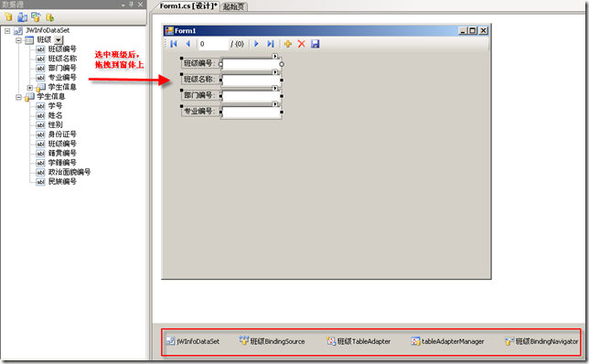
Task: Switch to the Form1.cs [设计] tab
Action: tap(188, 6)
